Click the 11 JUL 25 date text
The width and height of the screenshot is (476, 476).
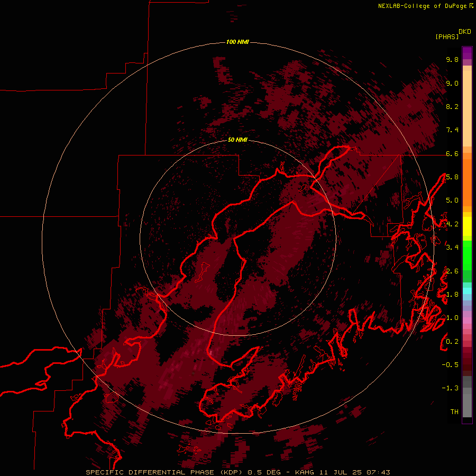pyautogui.click(x=340, y=472)
